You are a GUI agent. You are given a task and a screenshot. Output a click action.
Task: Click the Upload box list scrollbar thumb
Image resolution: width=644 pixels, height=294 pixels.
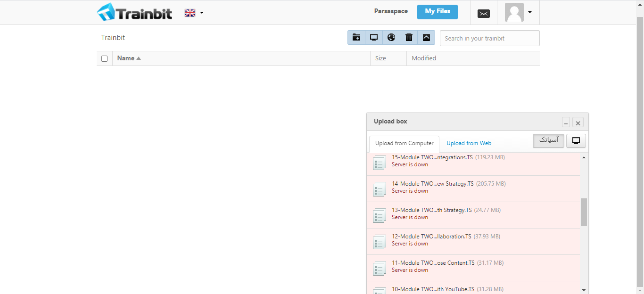[x=584, y=212]
